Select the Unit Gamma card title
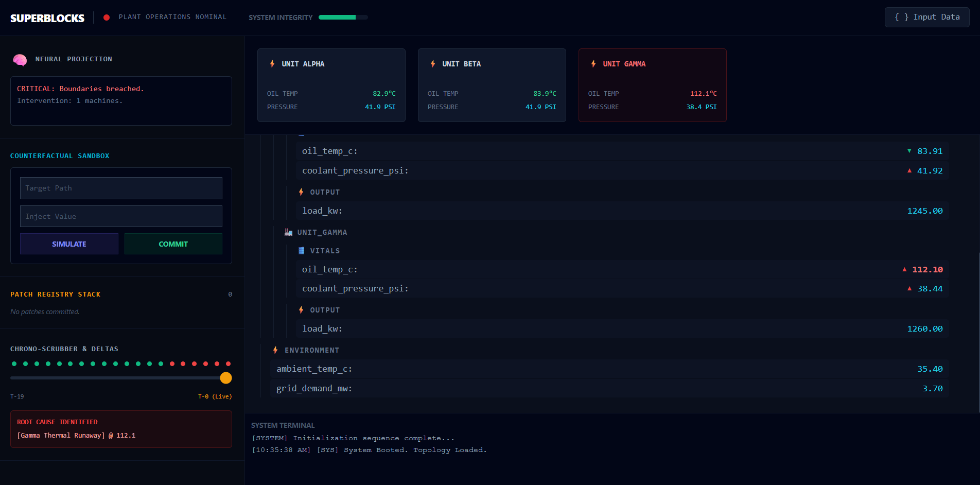Viewport: 980px width, 485px height. click(624, 64)
